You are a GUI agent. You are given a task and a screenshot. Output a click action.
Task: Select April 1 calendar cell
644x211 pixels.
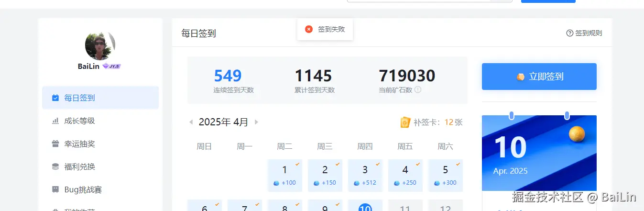pyautogui.click(x=285, y=175)
